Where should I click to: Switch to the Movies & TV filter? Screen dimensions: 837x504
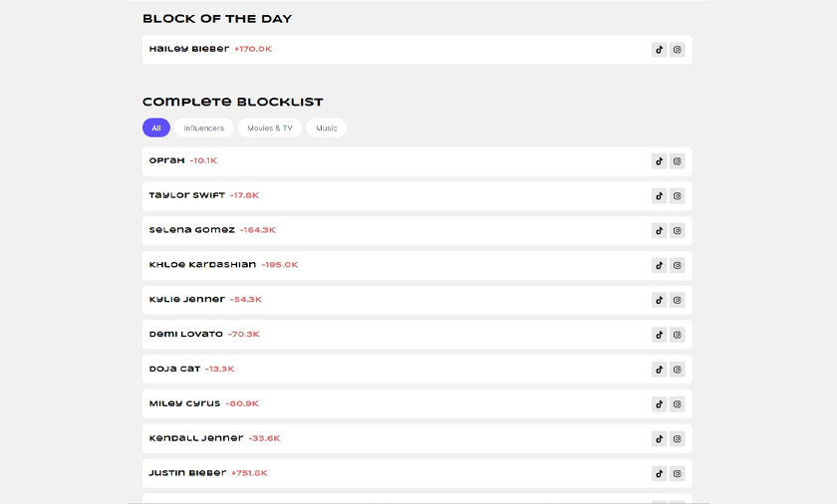click(270, 127)
